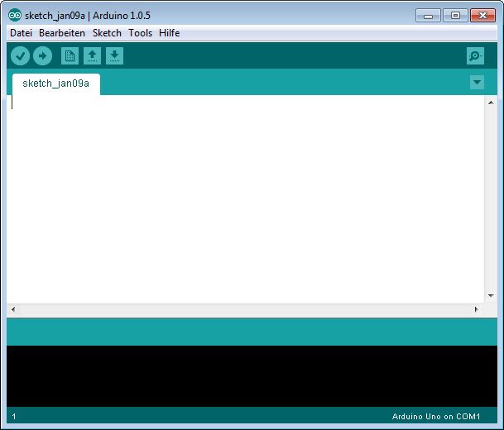Click the horizontal scrollbar left arrow

[x=12, y=309]
